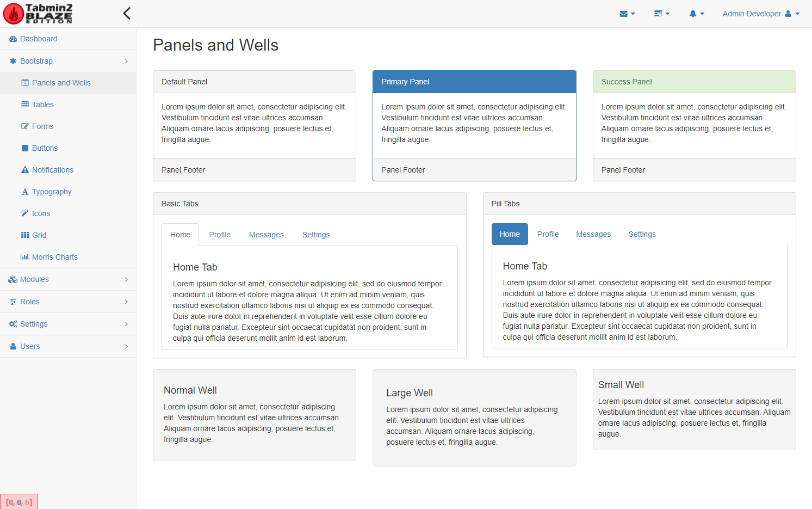
Task: Click the Tabmin2 Blaze Edition logo
Action: 38,14
